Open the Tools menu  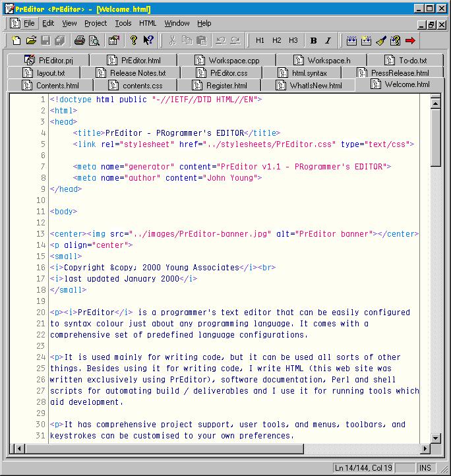123,23
